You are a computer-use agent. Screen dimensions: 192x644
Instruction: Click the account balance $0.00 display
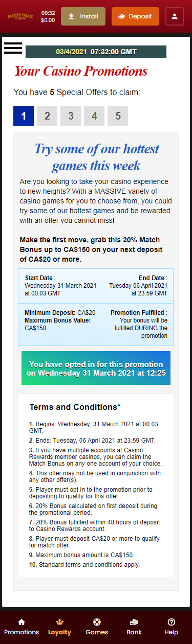(48, 20)
